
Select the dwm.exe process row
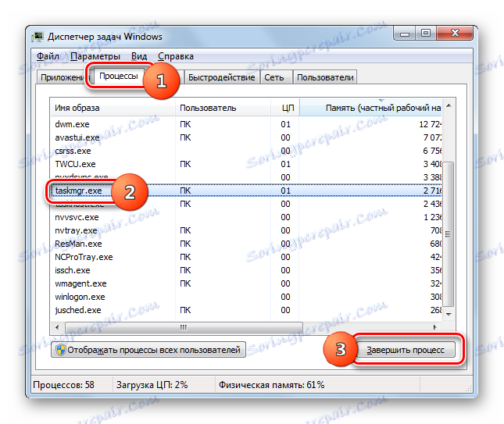tap(246, 124)
